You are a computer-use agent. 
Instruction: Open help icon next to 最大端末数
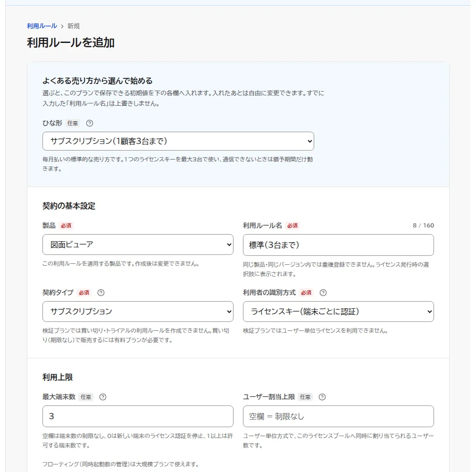point(103,397)
